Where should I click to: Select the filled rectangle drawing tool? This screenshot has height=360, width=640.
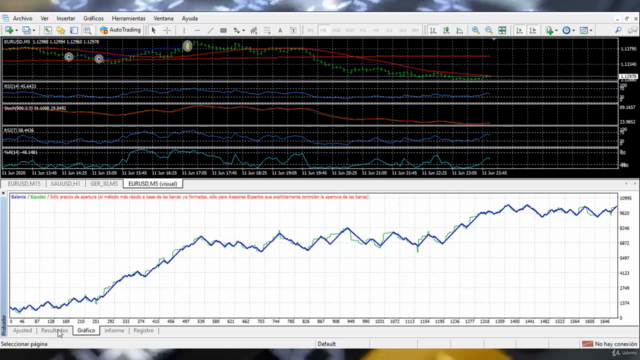pyautogui.click(x=223, y=30)
